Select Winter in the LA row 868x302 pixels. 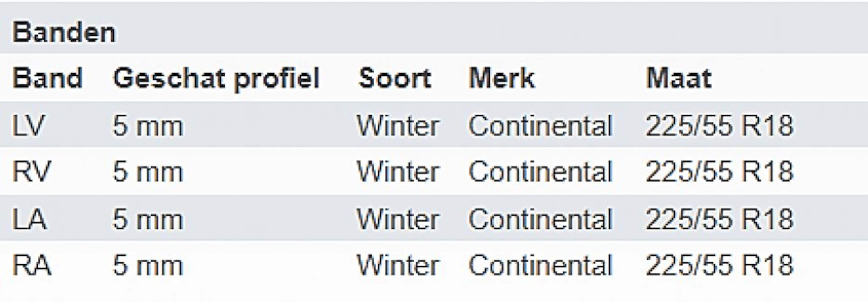398,219
